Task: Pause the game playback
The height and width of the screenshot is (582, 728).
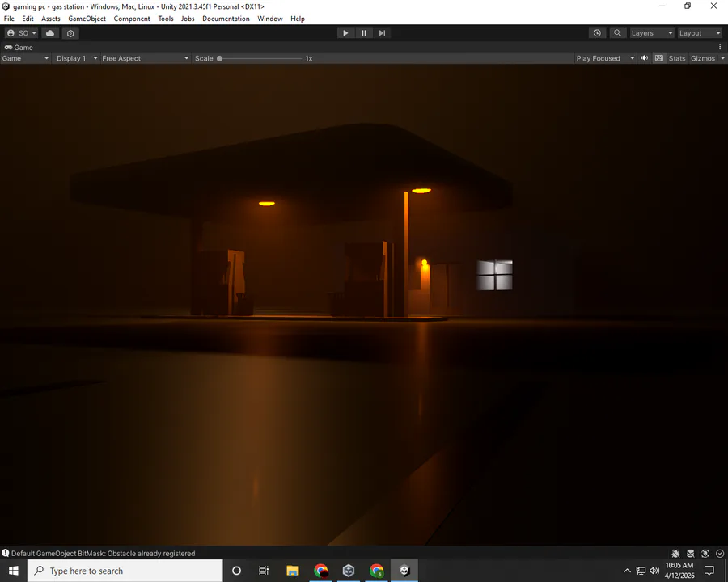Action: [364, 33]
